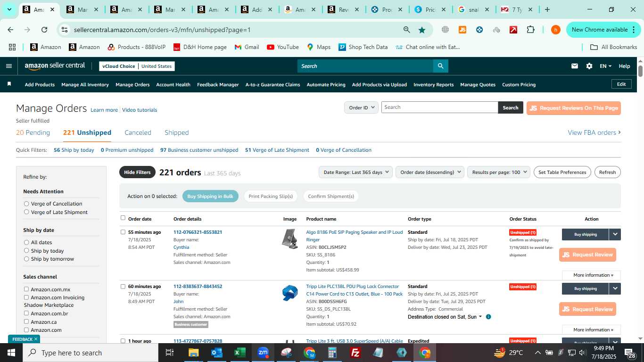The width and height of the screenshot is (644, 362).
Task: Select order 112-8383637-8843452 checkbox
Action: pyautogui.click(x=123, y=286)
